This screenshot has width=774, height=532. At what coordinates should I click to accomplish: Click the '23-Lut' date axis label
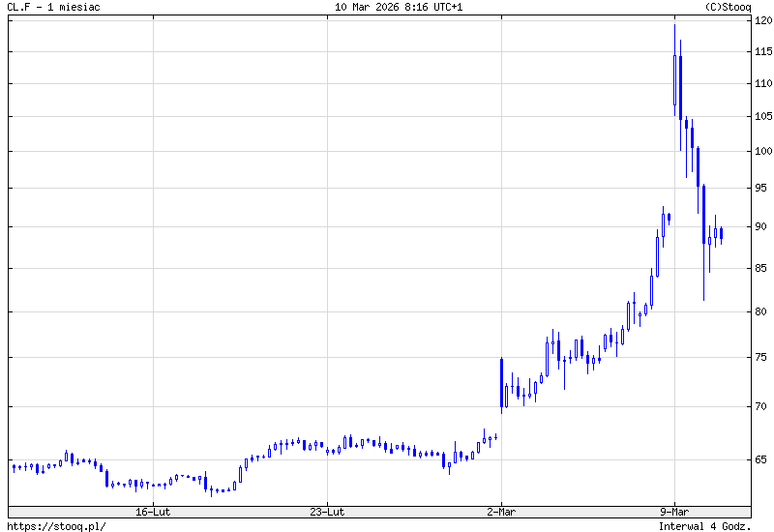(327, 512)
